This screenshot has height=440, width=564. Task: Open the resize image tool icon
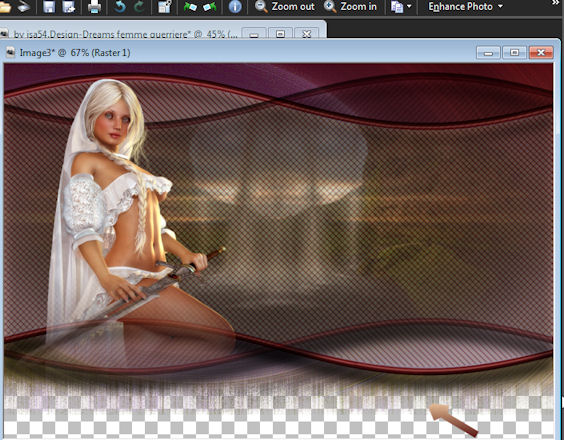(165, 6)
